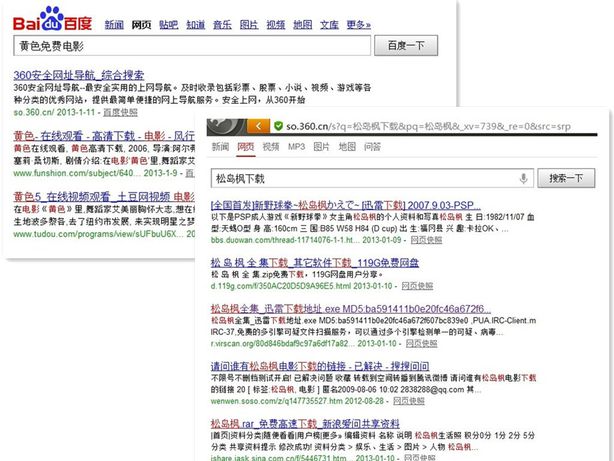Open 360 search 新闻 tab
This screenshot has width=614, height=461.
click(x=220, y=147)
